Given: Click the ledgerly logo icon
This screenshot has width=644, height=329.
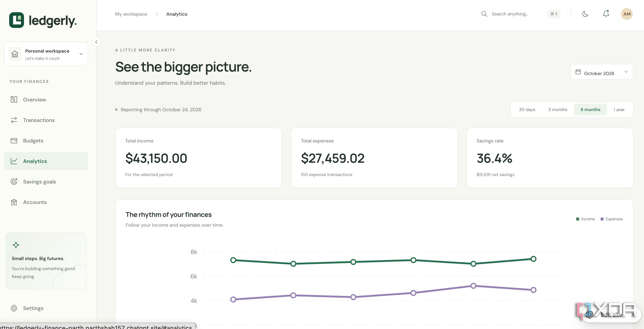Looking at the screenshot, I should tap(17, 20).
